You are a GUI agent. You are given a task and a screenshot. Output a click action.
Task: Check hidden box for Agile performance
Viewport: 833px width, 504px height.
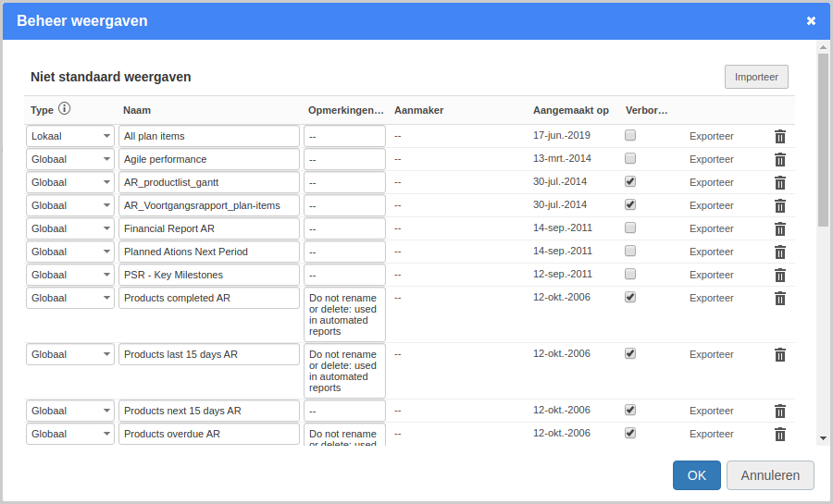coord(630,158)
